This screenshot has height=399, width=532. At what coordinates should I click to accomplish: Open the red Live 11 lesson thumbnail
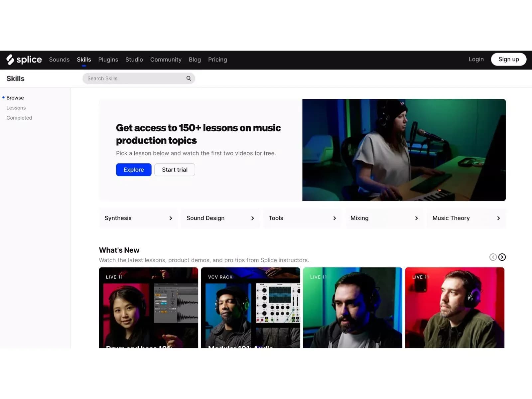(455, 308)
